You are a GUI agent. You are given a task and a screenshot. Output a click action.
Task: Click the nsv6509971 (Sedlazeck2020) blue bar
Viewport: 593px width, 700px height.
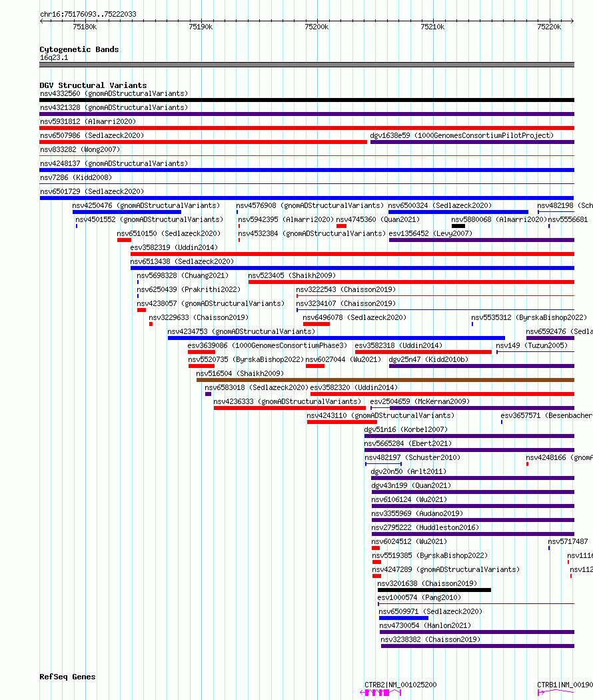(x=403, y=618)
